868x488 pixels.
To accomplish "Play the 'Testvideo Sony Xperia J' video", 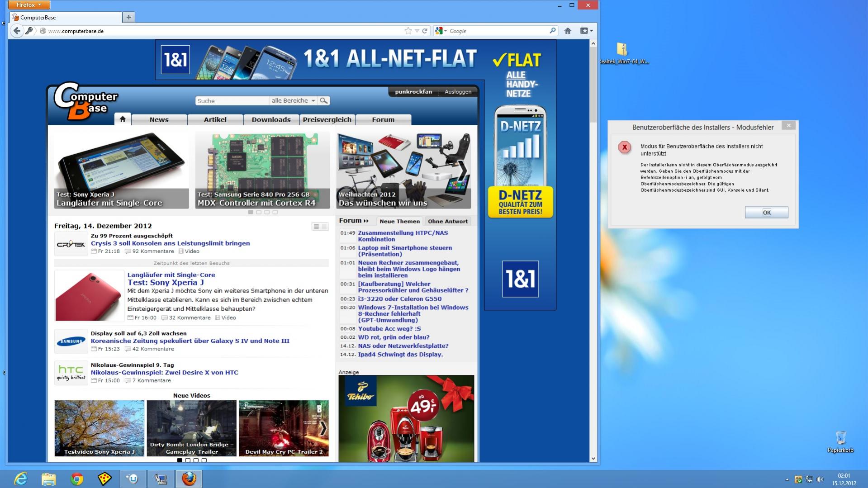I will (99, 428).
